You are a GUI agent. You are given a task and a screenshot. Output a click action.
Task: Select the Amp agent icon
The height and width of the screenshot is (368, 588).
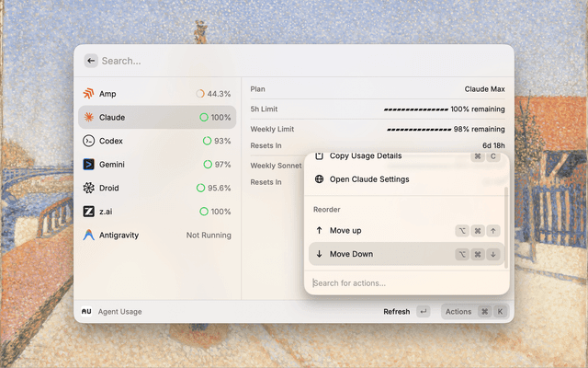[88, 94]
